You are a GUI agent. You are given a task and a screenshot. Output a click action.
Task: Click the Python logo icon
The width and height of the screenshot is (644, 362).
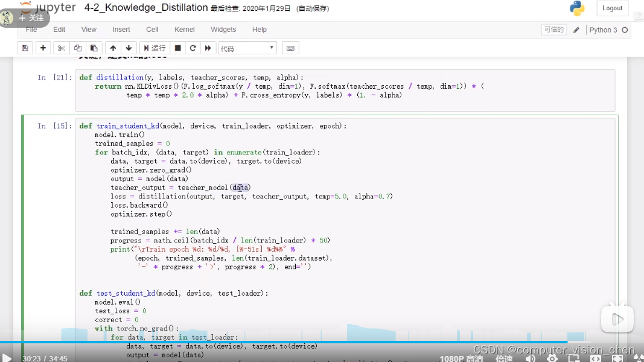point(577,8)
